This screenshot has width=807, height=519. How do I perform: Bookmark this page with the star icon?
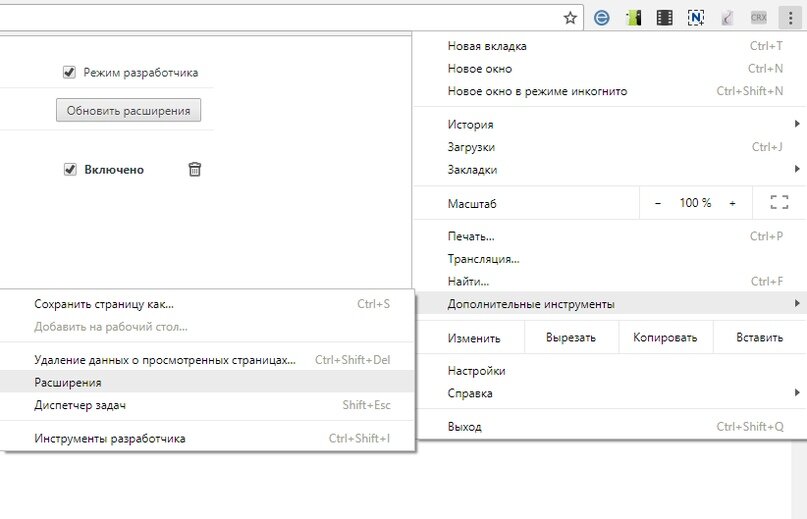[x=570, y=18]
